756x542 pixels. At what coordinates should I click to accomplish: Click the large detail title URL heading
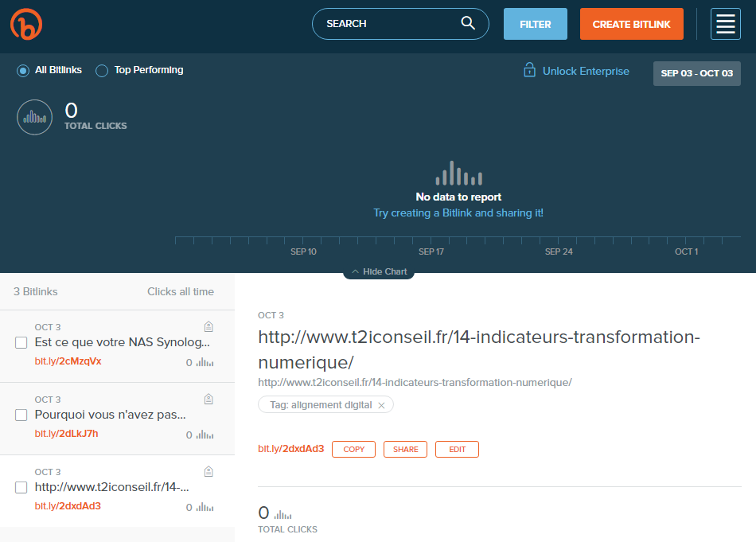[x=479, y=349]
